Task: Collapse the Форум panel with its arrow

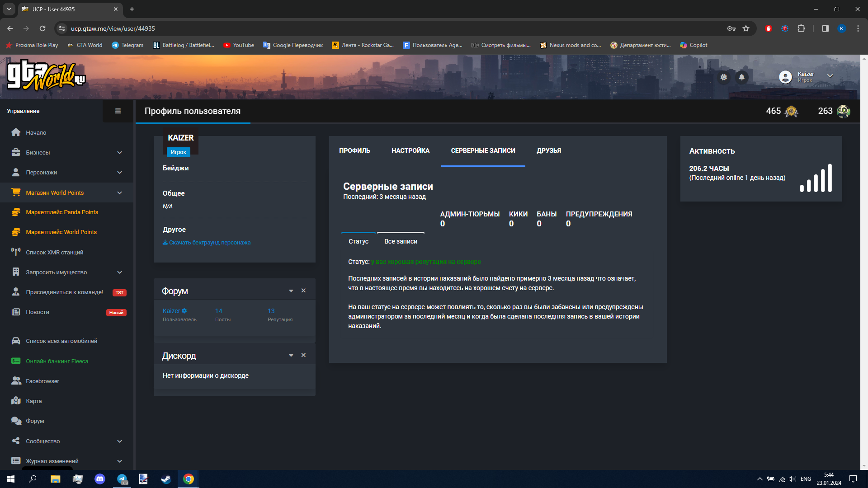Action: pyautogui.click(x=291, y=291)
